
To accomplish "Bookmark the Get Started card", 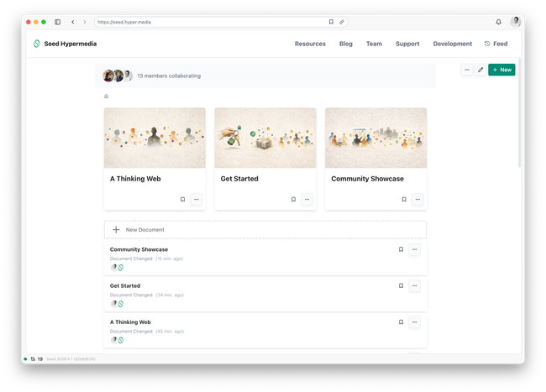I will (x=293, y=200).
